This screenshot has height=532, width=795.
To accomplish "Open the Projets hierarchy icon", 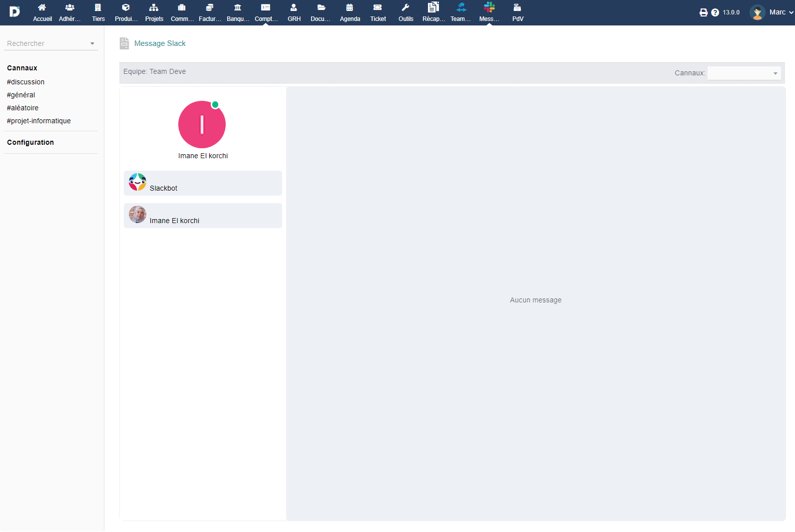I will 154,7.
